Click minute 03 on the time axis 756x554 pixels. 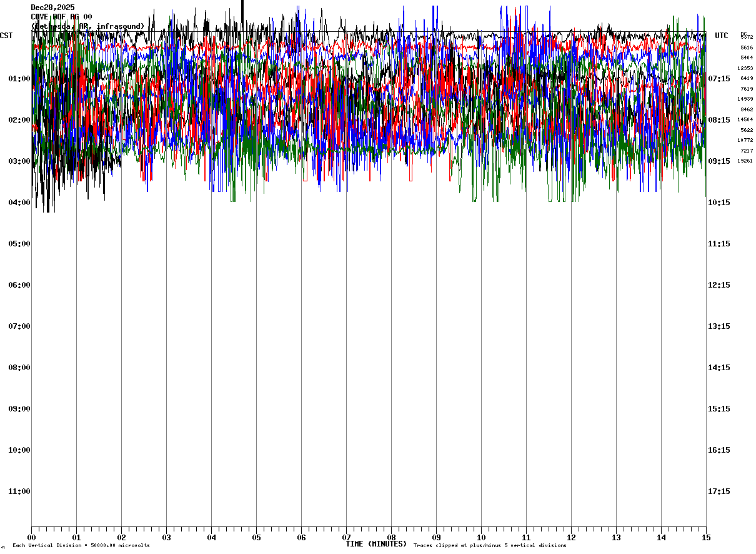pyautogui.click(x=166, y=538)
